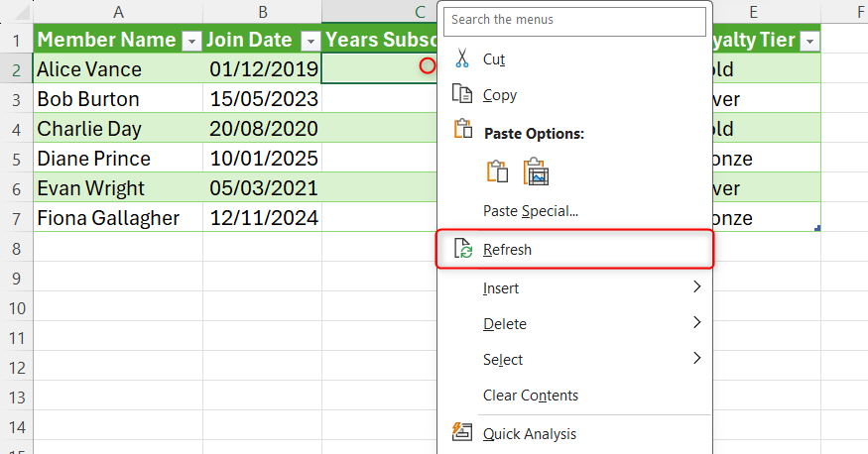Screen dimensions: 868x454
Task: Choose Paste Special from the menu
Action: (574, 211)
